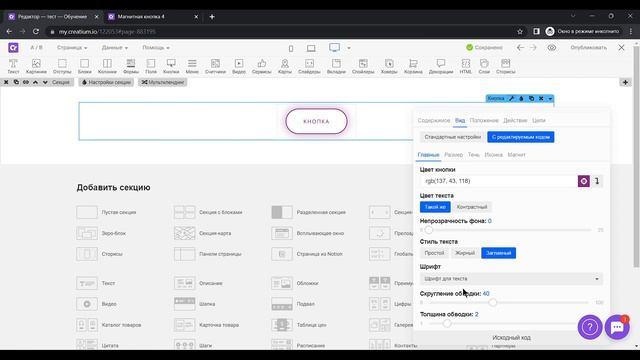The height and width of the screenshot is (360, 640).
Task: Select the Колонки columns tool
Action: tap(107, 66)
